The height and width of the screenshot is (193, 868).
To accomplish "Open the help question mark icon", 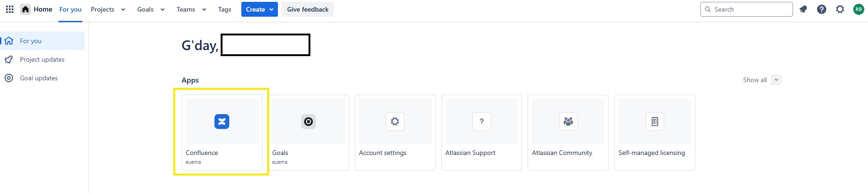I will 822,9.
